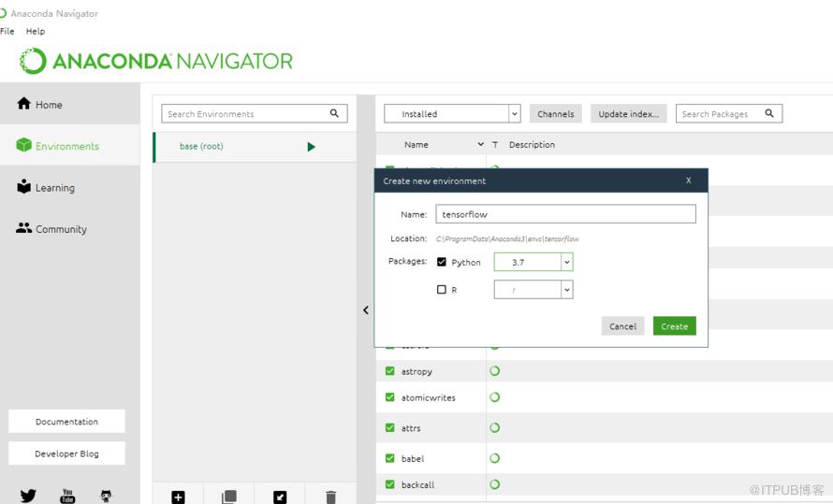Toggle the atomicwrites package checkbox
Viewport: 833px width, 504px height.
[x=390, y=396]
